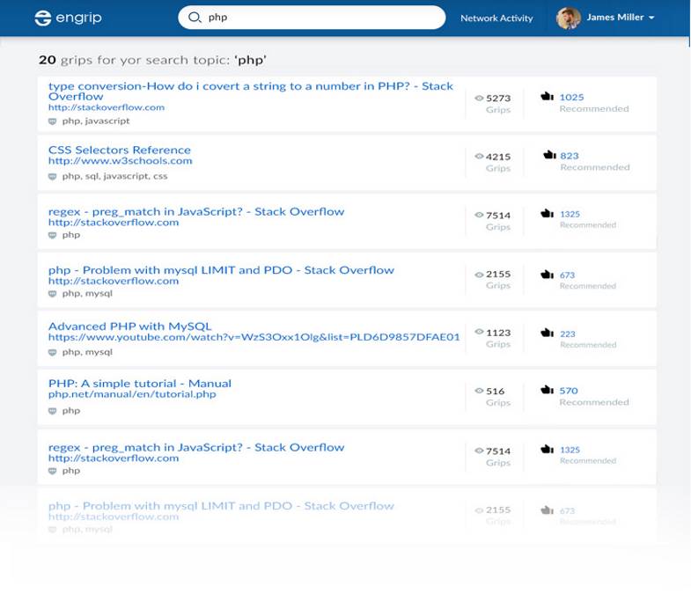
Task: Open the CSS Selectors Reference result
Action: click(120, 150)
